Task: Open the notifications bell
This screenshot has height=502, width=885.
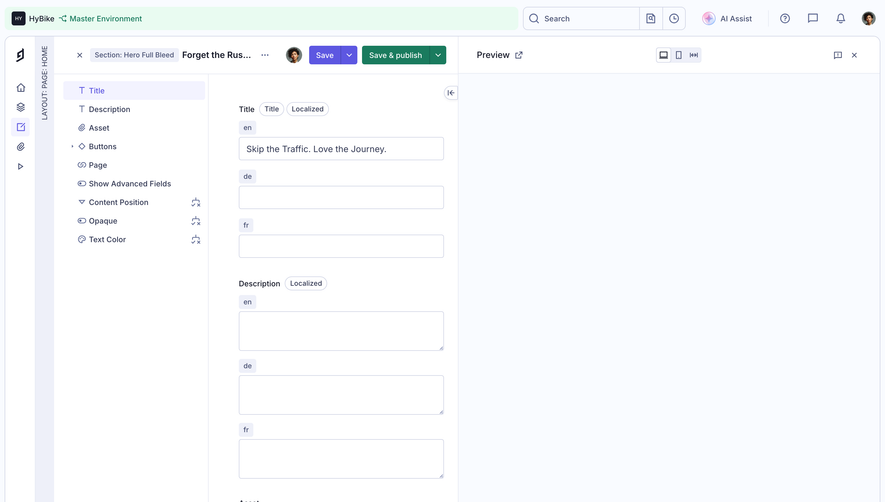Action: pyautogui.click(x=840, y=19)
